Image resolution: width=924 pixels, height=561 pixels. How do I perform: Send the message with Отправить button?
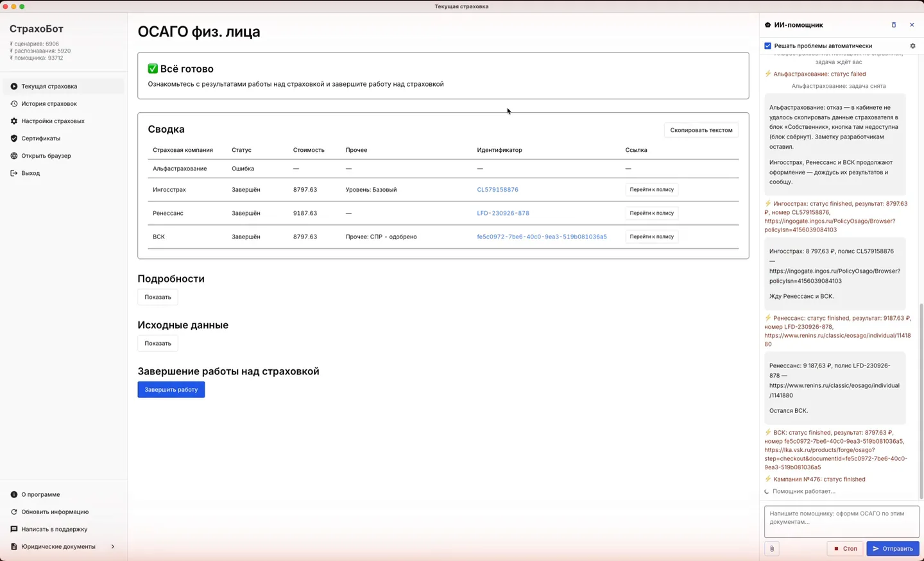pos(893,549)
